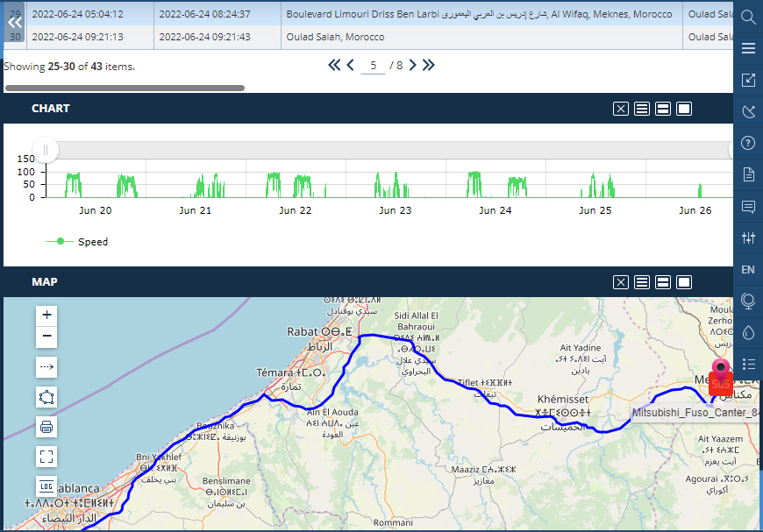Open the settings sliders icon in sidebar
This screenshot has width=763, height=532.
[x=748, y=238]
